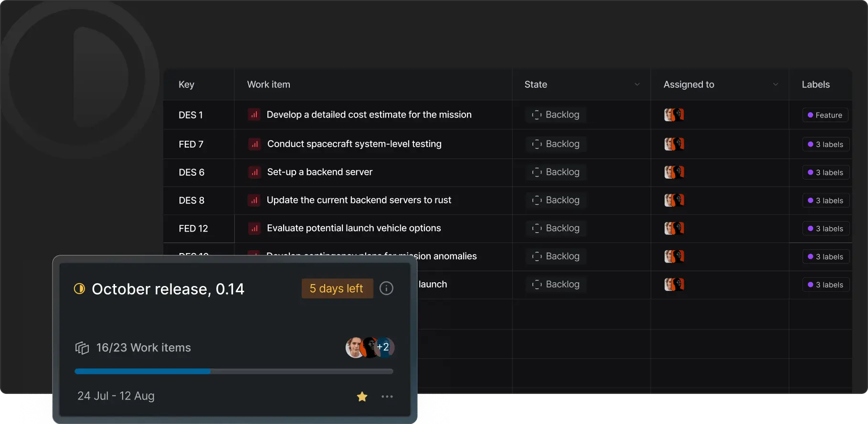Viewport: 868px width, 424px height.
Task: Click the Labels column header
Action: point(815,85)
